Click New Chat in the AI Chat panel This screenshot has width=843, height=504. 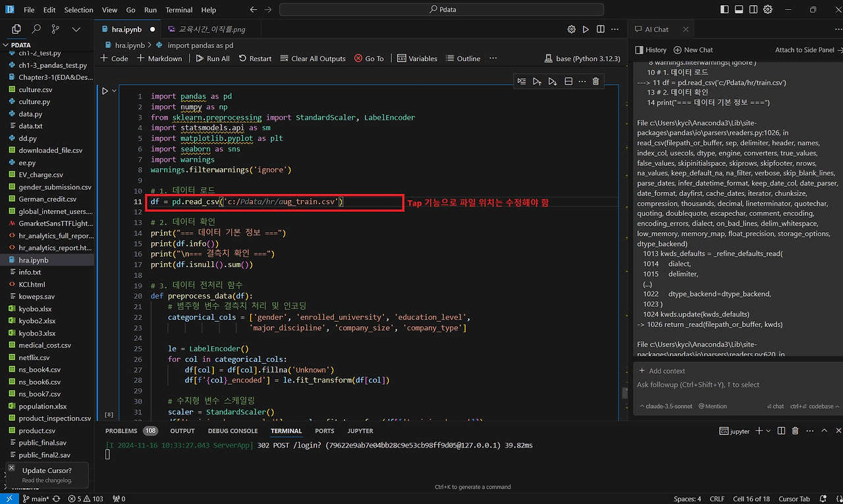tap(693, 50)
